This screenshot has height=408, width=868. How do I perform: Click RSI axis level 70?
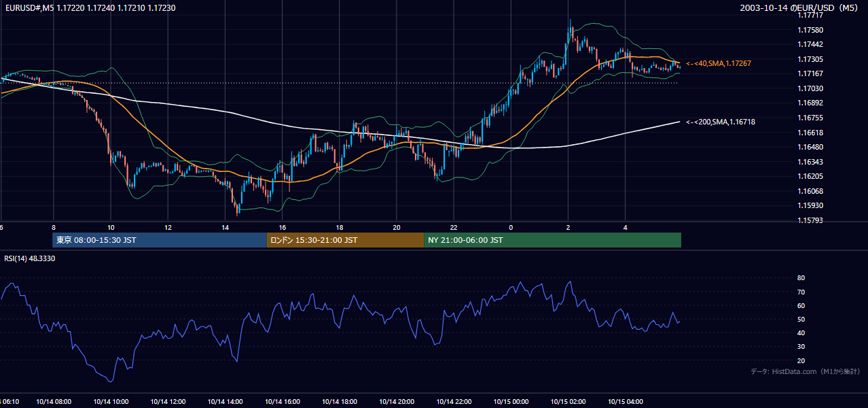point(801,292)
